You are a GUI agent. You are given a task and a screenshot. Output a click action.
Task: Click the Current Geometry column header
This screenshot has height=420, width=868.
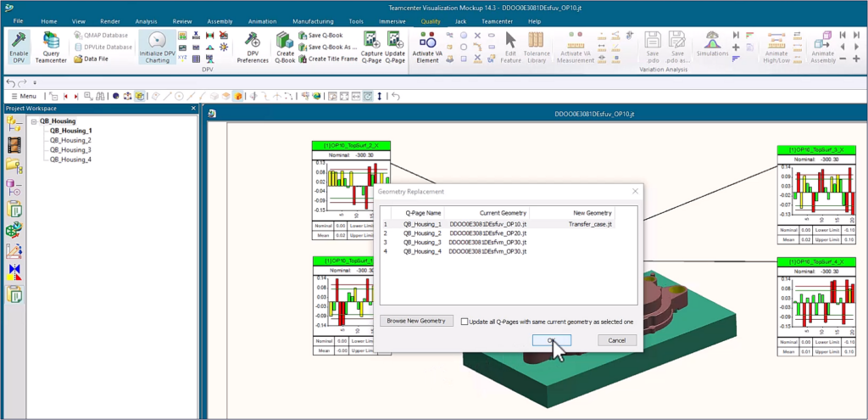(x=487, y=213)
